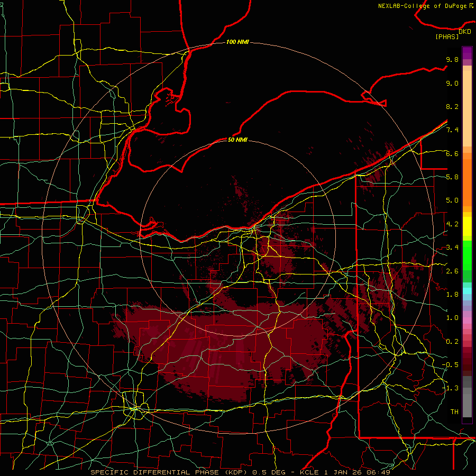Click the 5.8 value on the color scale

(x=452, y=177)
